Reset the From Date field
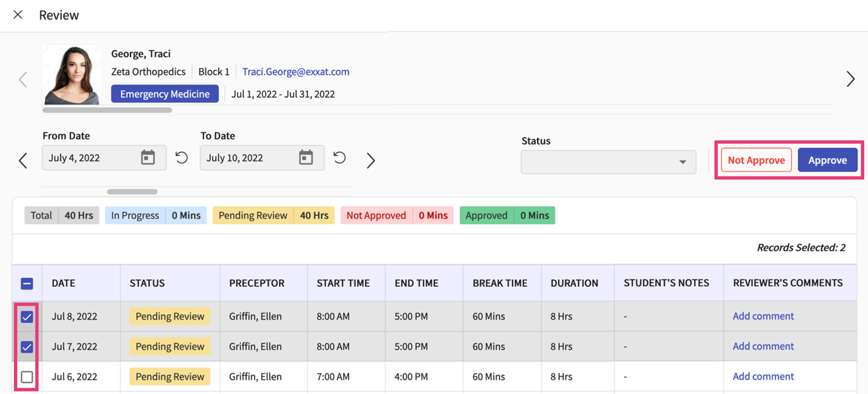 182,158
